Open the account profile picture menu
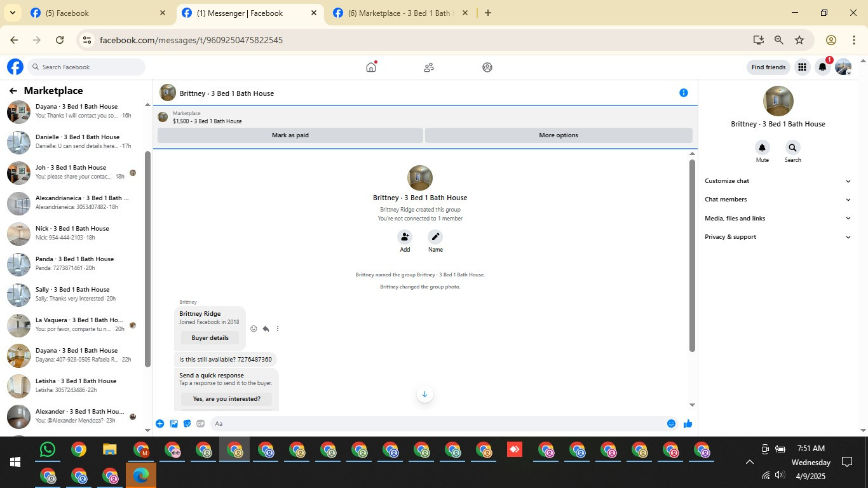868x488 pixels. (x=843, y=67)
